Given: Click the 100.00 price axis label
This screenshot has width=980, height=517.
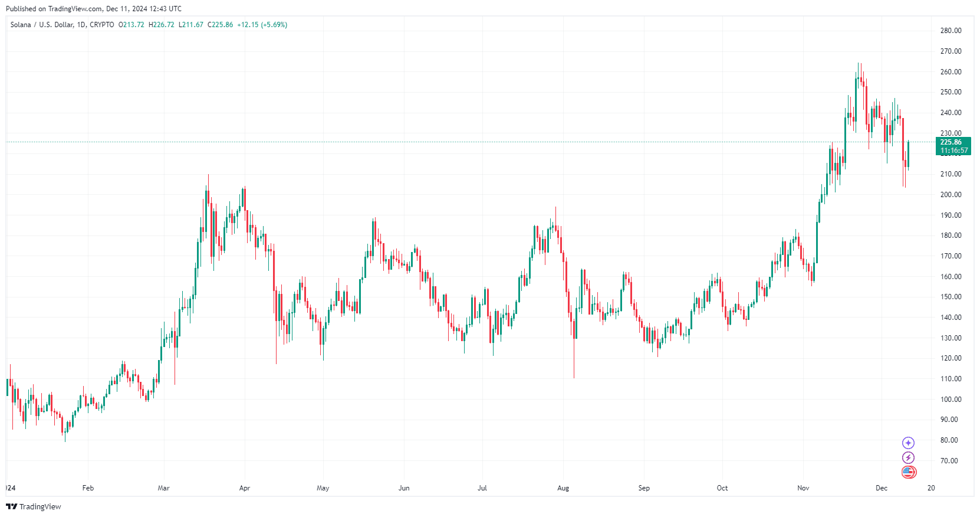Looking at the screenshot, I should [951, 400].
